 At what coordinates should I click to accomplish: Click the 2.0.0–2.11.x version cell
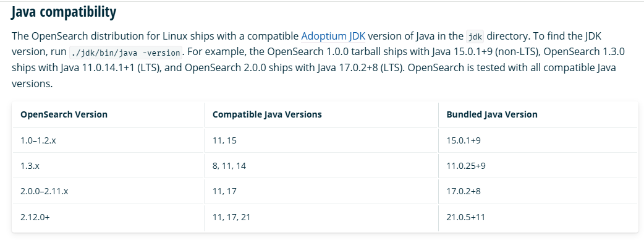(x=108, y=192)
